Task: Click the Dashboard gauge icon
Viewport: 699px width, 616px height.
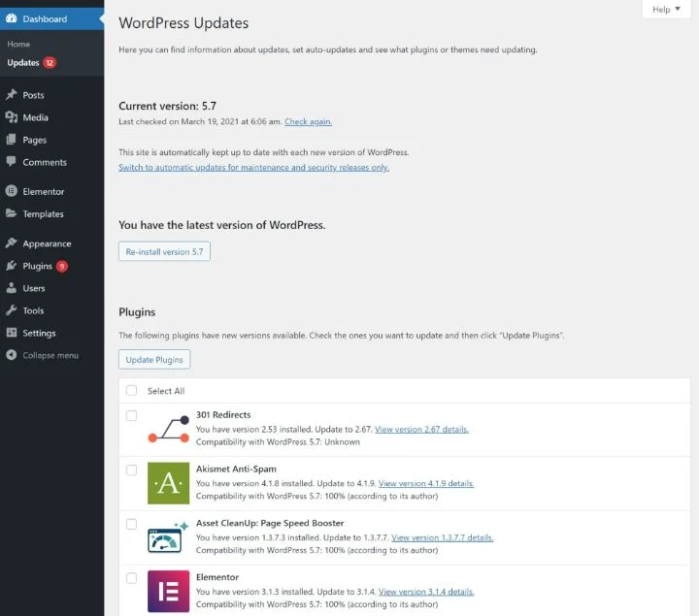Action: click(12, 18)
